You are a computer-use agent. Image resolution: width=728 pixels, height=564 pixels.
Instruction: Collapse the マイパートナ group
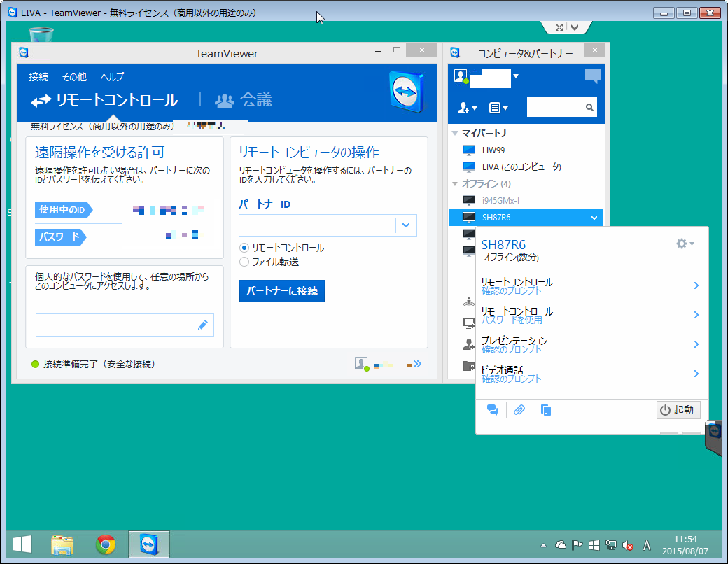(x=455, y=133)
